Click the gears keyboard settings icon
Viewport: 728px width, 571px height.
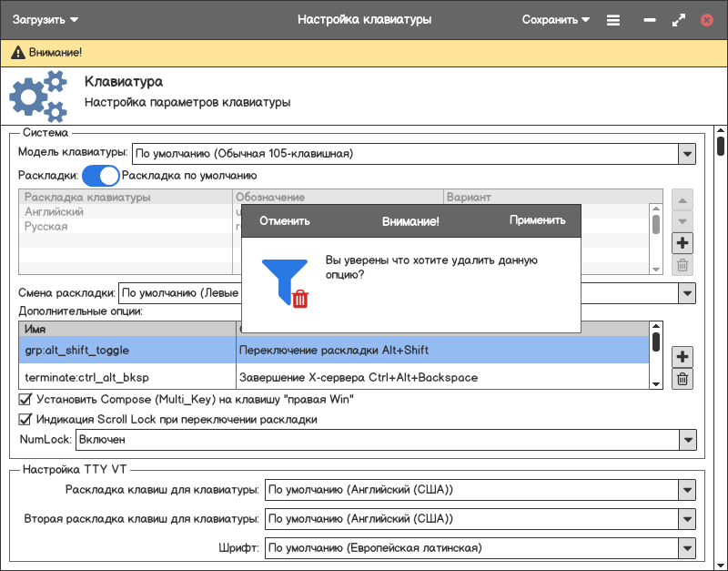coord(38,97)
